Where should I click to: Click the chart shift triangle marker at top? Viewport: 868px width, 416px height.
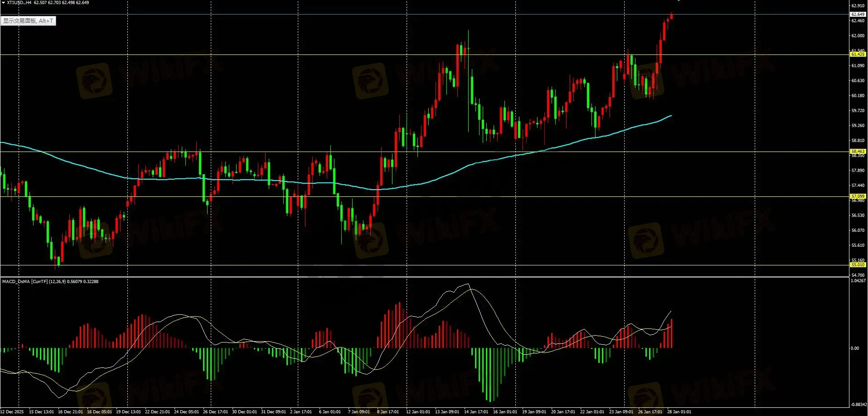pos(678,1)
